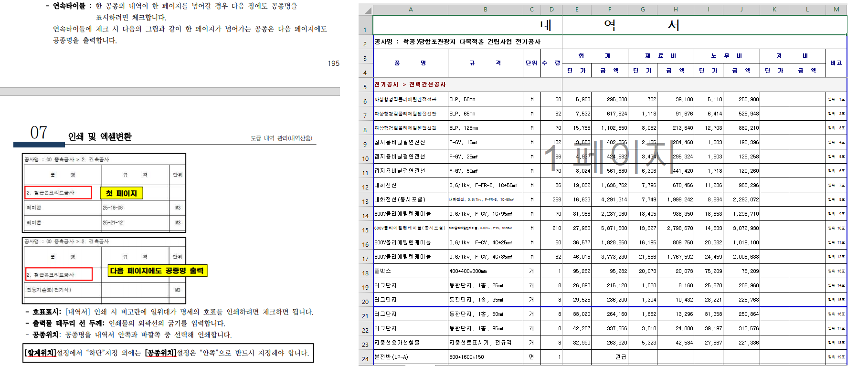
Task: Click column F header
Action: point(609,10)
